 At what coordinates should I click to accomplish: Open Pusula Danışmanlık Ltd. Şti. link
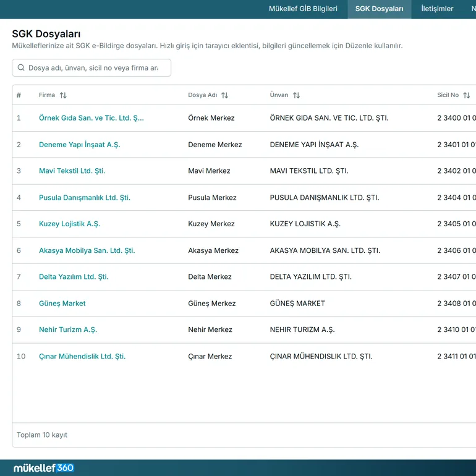click(85, 197)
